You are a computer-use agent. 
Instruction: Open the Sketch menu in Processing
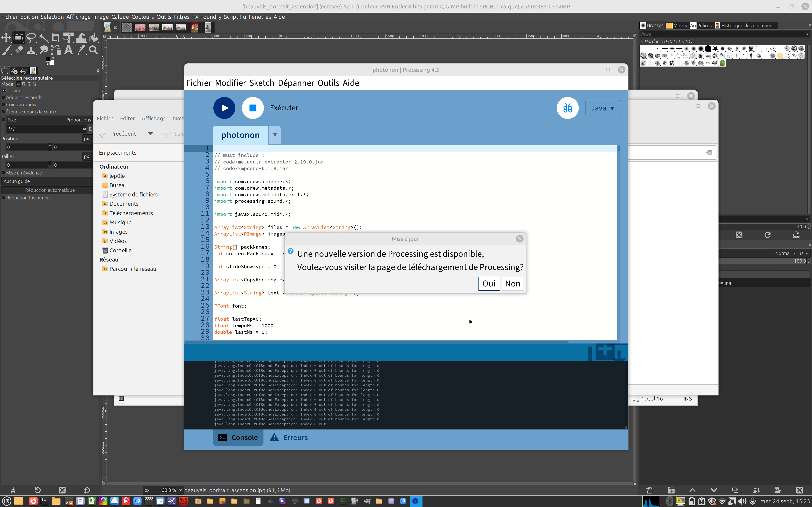click(x=261, y=83)
